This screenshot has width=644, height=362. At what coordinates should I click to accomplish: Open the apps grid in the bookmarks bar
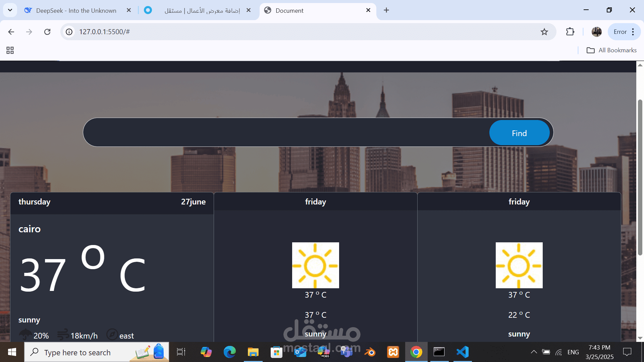coord(10,50)
